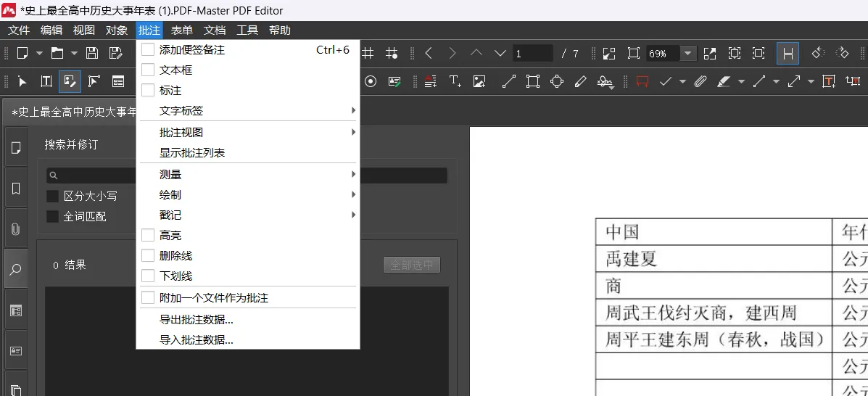
Task: Expand the 测量 submenu
Action: click(248, 175)
